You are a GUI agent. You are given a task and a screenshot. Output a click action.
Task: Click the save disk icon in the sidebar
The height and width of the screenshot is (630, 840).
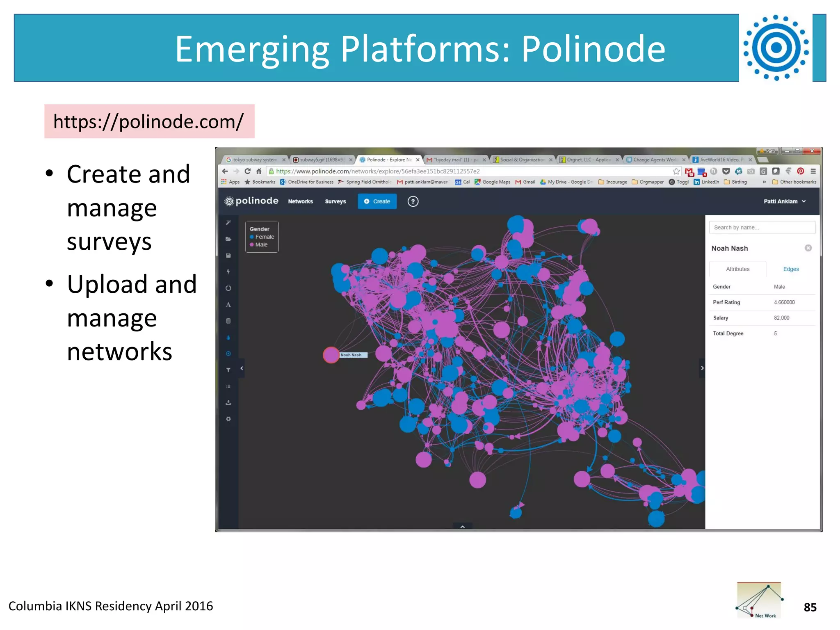click(228, 256)
